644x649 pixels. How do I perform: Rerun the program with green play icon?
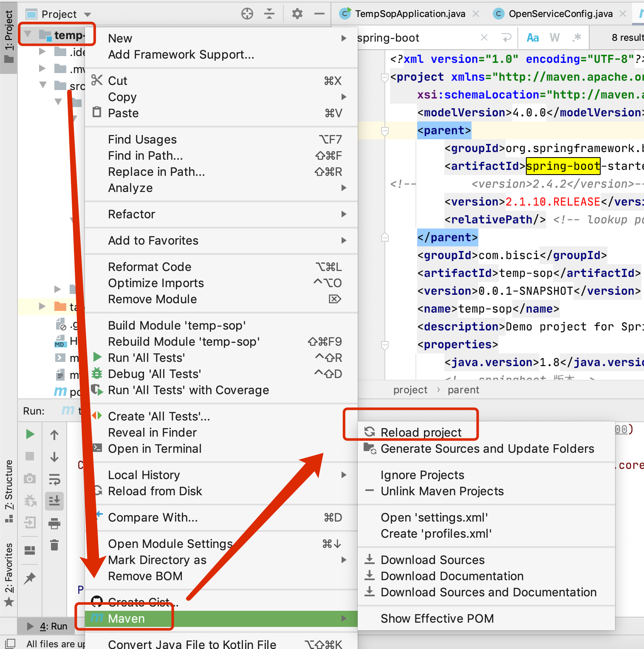point(30,434)
